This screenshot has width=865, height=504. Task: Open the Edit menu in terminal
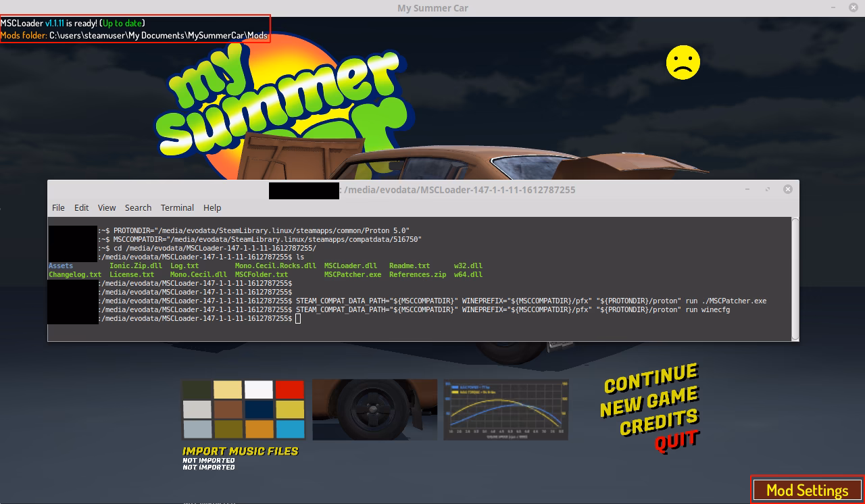tap(81, 207)
